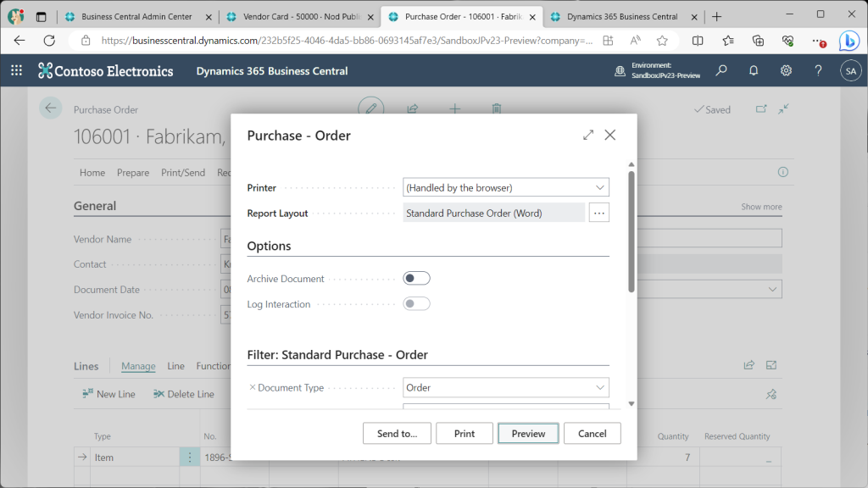Image resolution: width=868 pixels, height=488 pixels.
Task: Open the Print/Send menu tab
Action: tap(183, 173)
